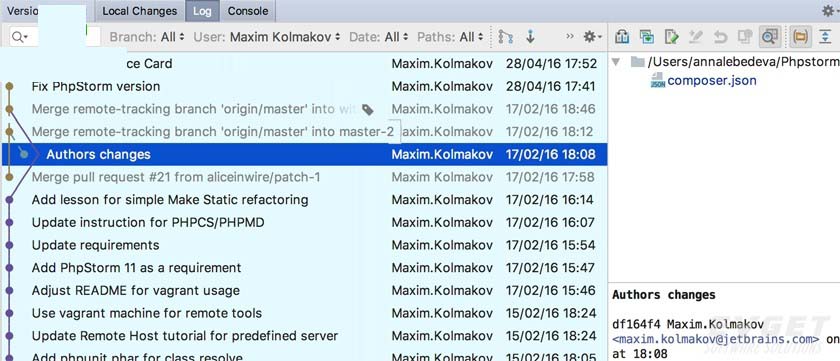The width and height of the screenshot is (840, 361).
Task: Select commit 'Fix PhpStorm version'
Action: coord(304,86)
